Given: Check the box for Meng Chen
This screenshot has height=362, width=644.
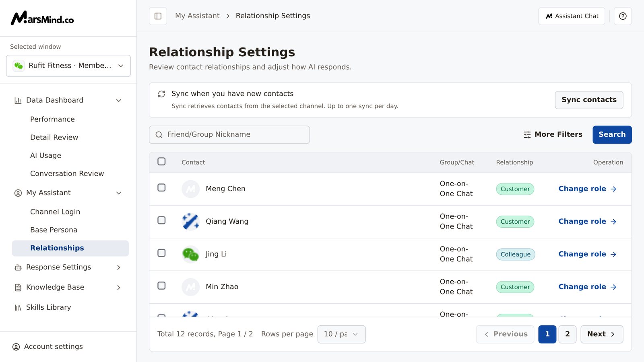Looking at the screenshot, I should click(x=161, y=187).
